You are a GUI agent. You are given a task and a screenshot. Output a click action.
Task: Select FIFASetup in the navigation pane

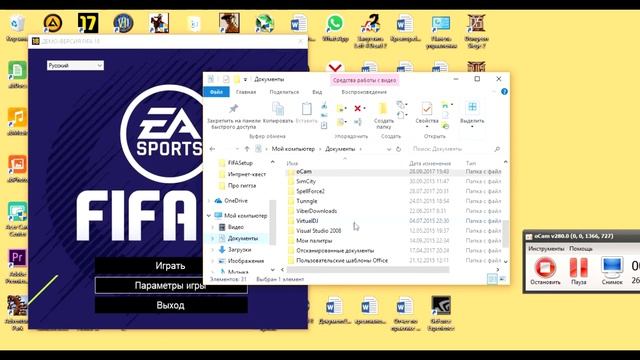240,163
